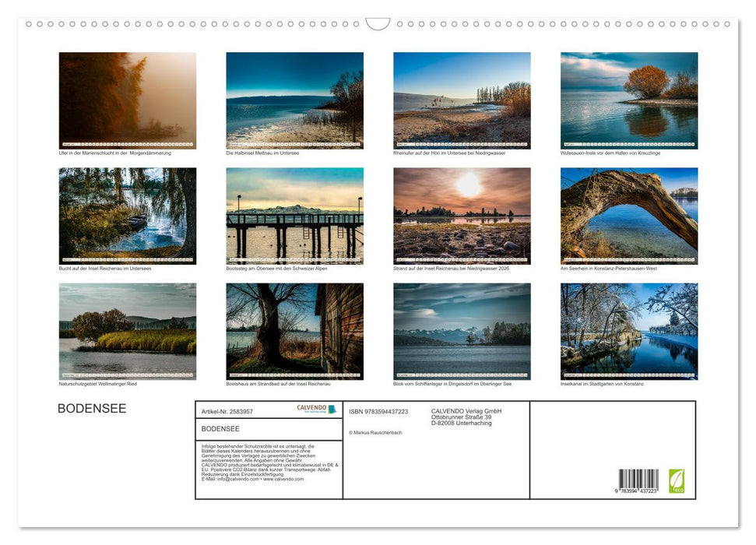756x545 pixels.
Task: Click caption 'Naturschutzgebiet Wollmatinger Ried'
Action: coord(98,384)
